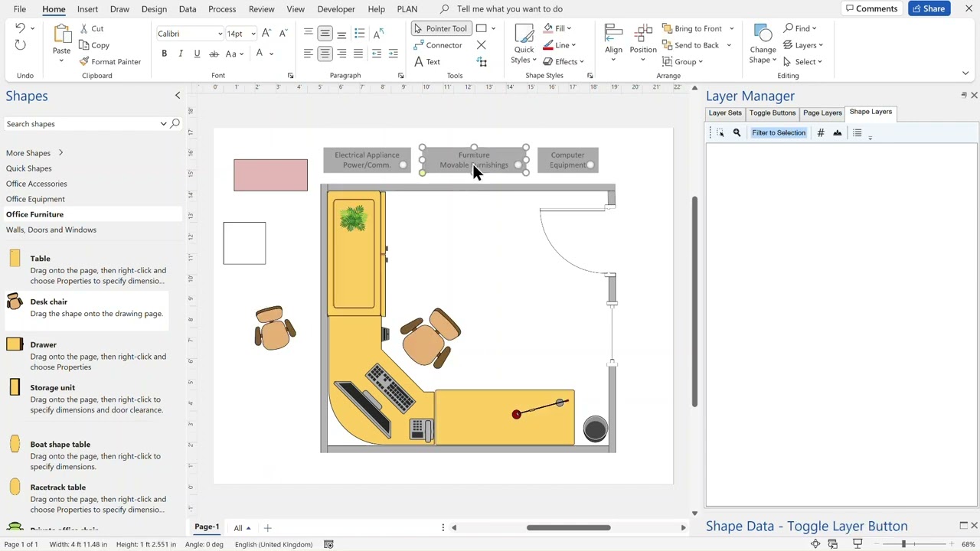This screenshot has height=551, width=980.
Task: Click the hash icon in Layer Manager toolbar
Action: pos(820,133)
